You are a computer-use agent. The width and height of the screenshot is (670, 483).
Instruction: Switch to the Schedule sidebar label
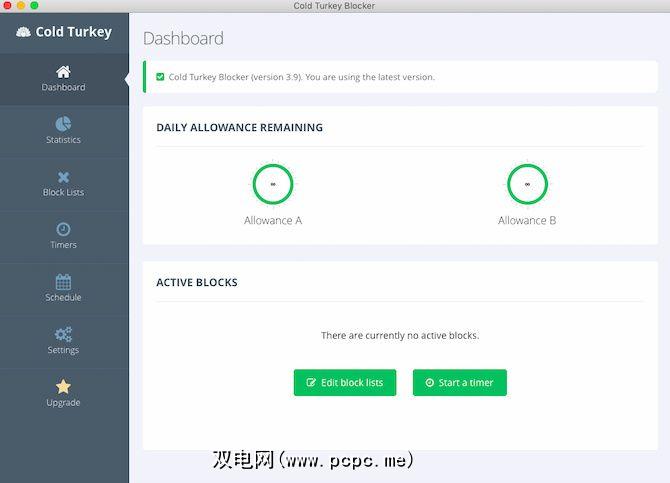pos(63,297)
